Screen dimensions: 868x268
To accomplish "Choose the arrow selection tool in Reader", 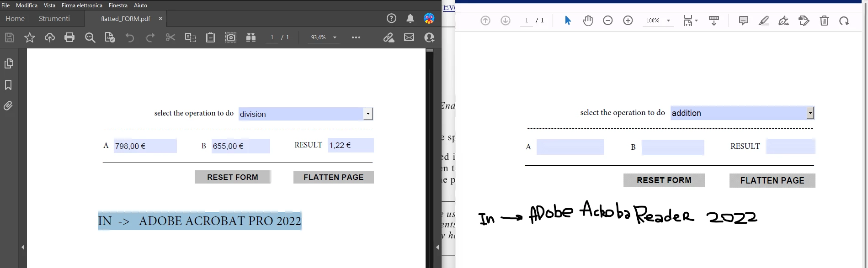I will click(x=568, y=21).
